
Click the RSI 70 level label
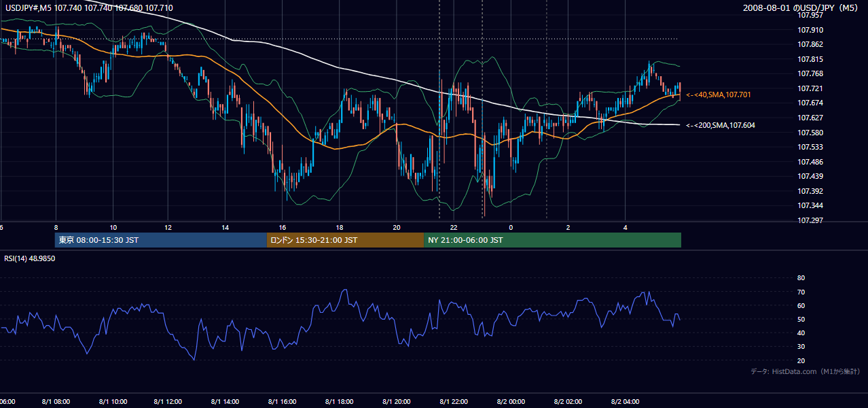click(801, 292)
